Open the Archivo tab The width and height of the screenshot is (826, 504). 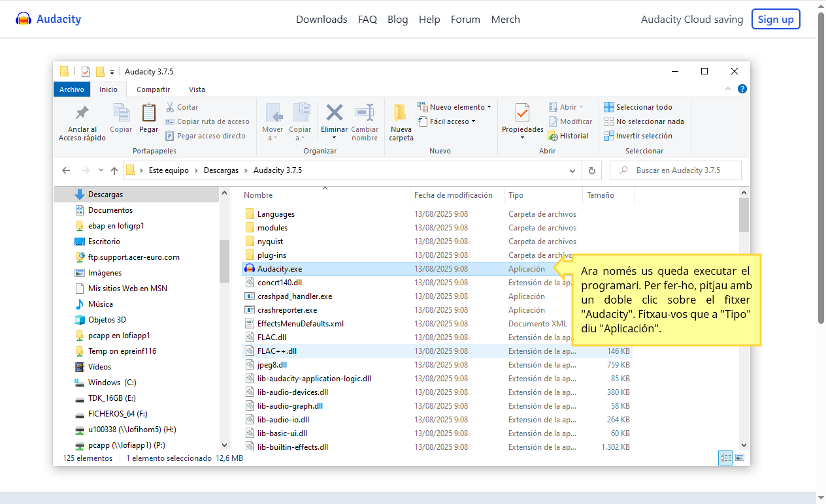pos(72,89)
